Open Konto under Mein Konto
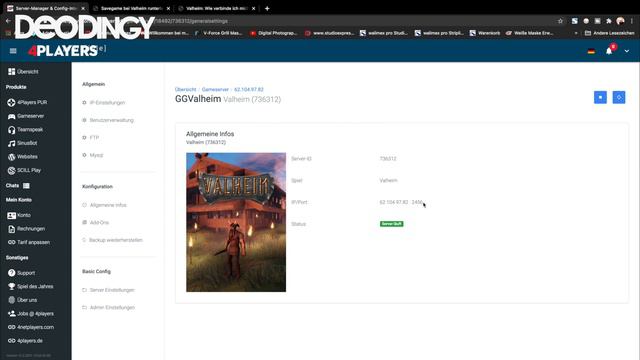The image size is (640, 360). [x=19, y=215]
